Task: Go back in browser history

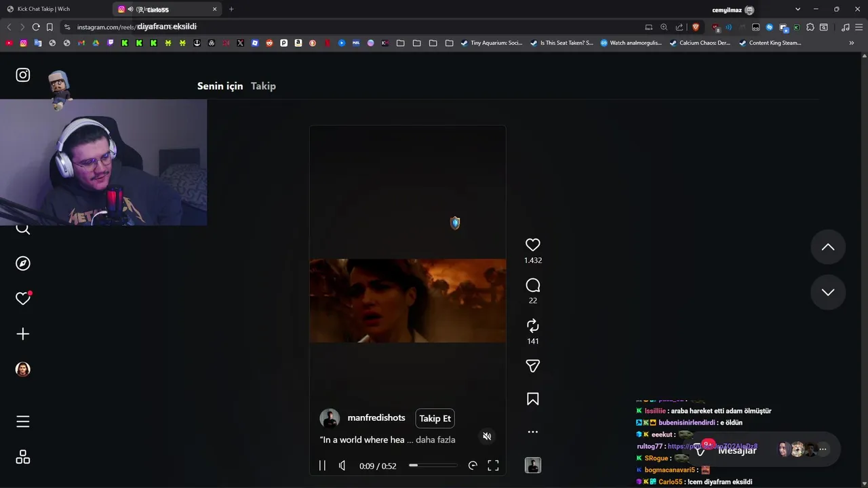Action: coord(9,27)
